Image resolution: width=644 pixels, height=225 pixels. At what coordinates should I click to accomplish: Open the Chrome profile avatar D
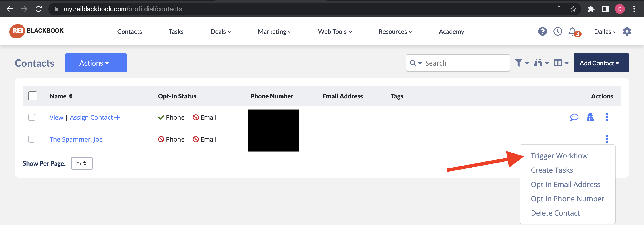pyautogui.click(x=619, y=9)
